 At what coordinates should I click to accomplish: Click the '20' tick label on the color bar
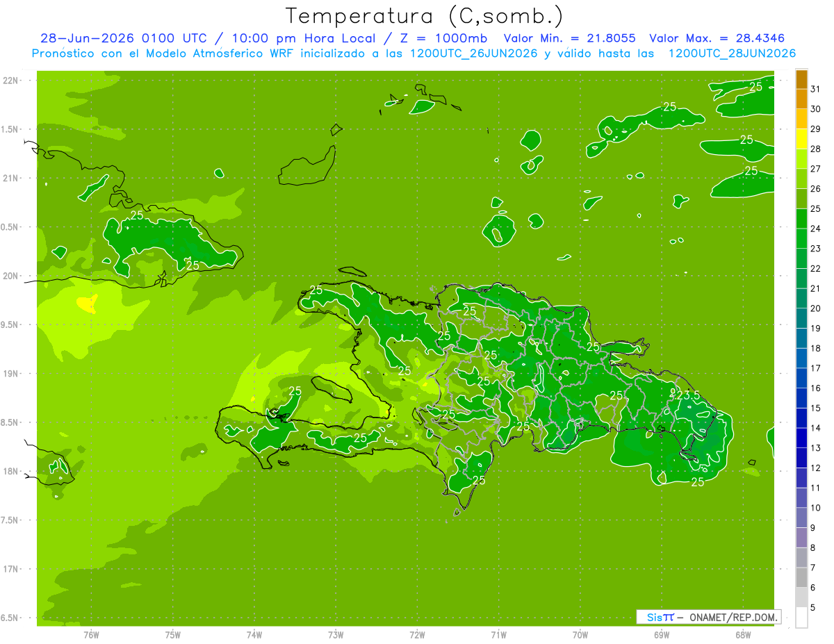[x=815, y=308]
